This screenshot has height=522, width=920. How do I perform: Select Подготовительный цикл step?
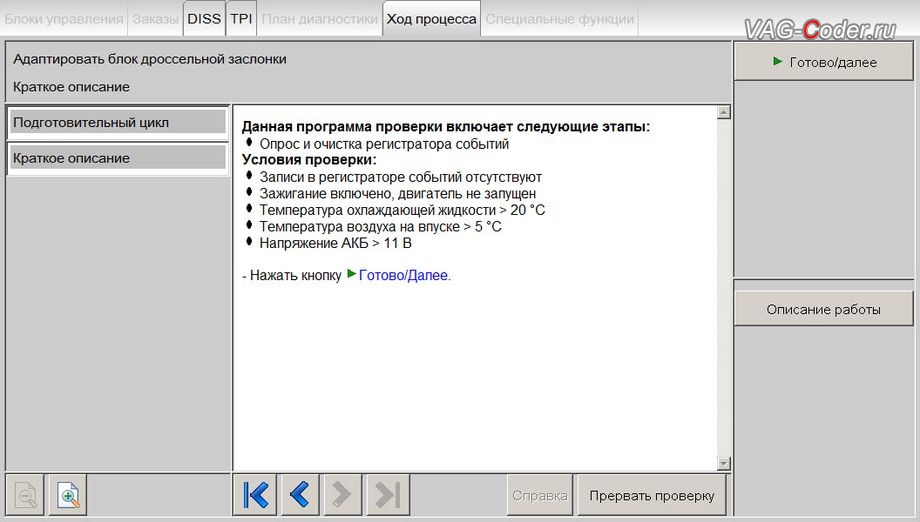[x=117, y=123]
